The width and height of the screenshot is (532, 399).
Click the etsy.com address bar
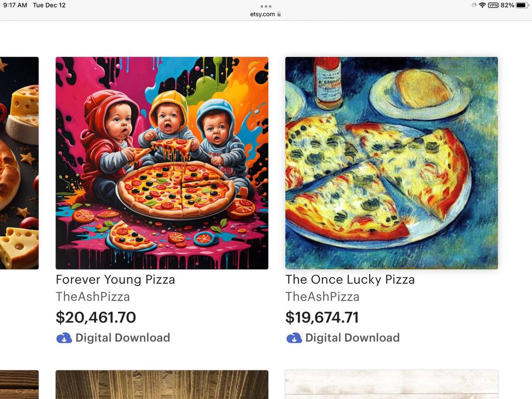coord(262,14)
